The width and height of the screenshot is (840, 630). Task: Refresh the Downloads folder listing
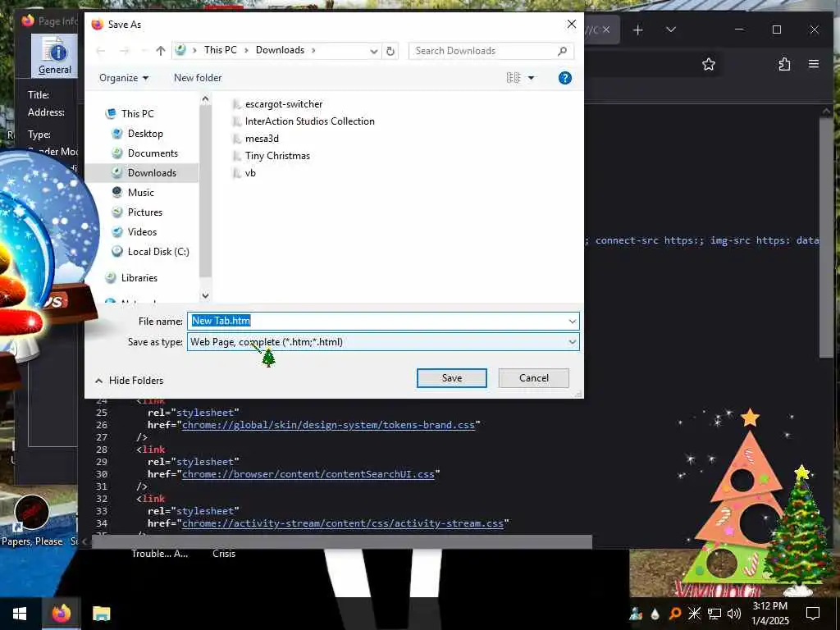[390, 51]
